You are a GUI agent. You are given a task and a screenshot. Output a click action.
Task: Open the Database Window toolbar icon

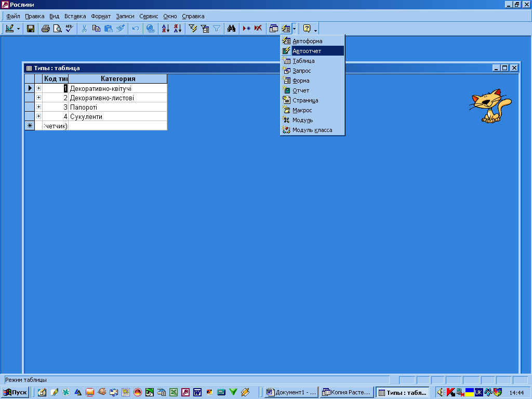pyautogui.click(x=273, y=29)
